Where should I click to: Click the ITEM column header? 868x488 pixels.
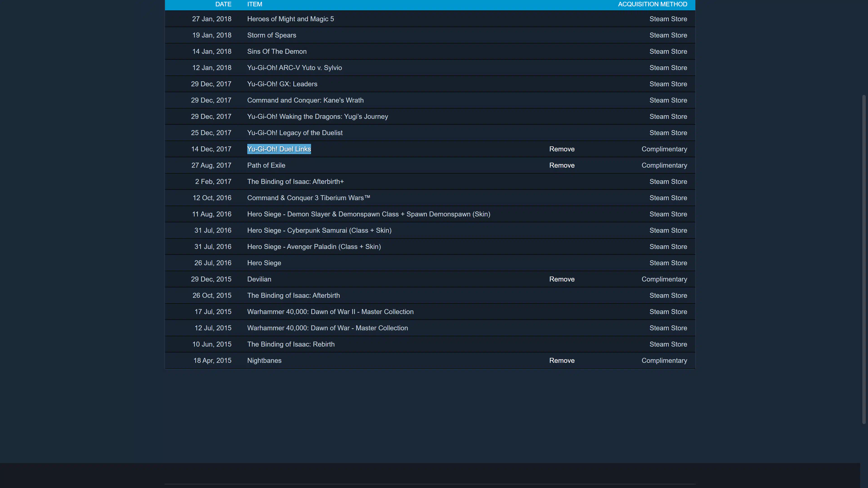[254, 4]
